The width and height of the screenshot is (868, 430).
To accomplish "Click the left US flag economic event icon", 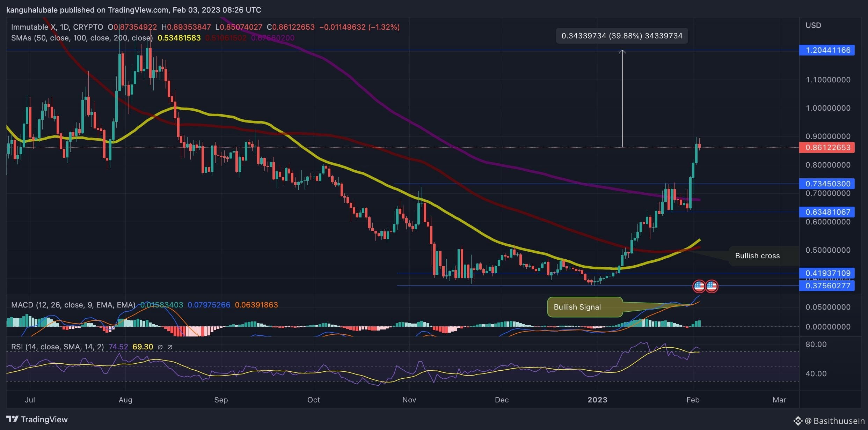I will tap(699, 287).
